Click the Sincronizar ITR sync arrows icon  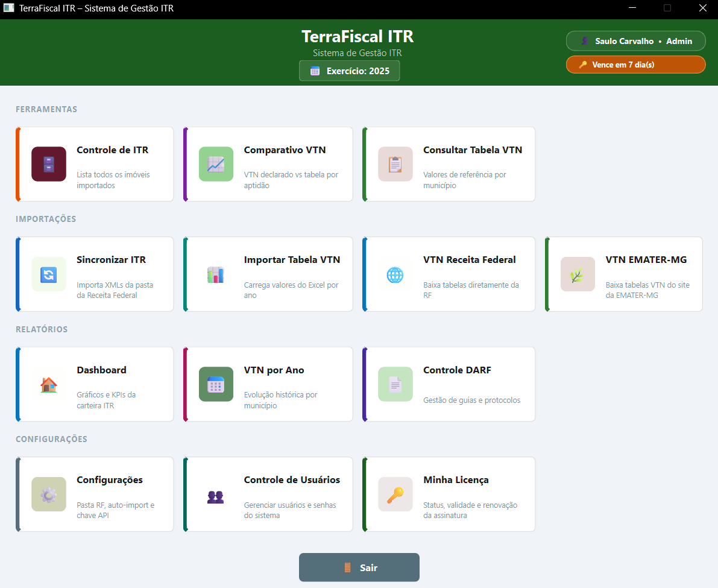coord(49,274)
